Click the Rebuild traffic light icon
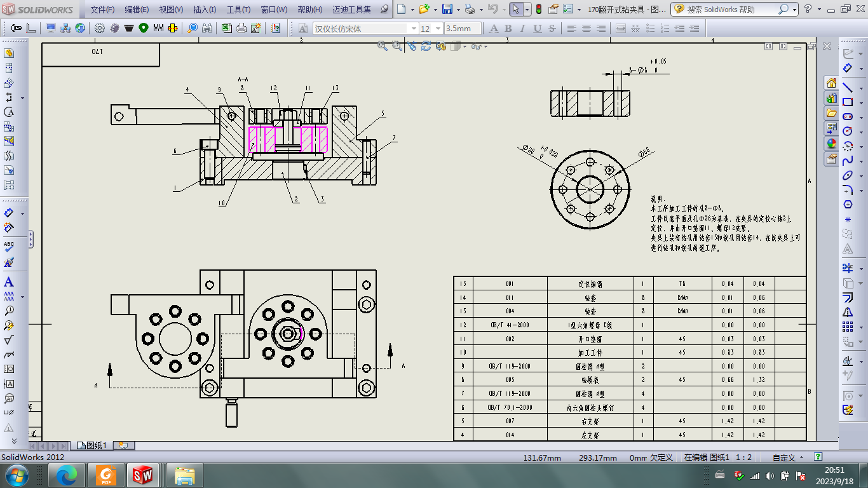Screen dimensions: 868x488 [538, 10]
